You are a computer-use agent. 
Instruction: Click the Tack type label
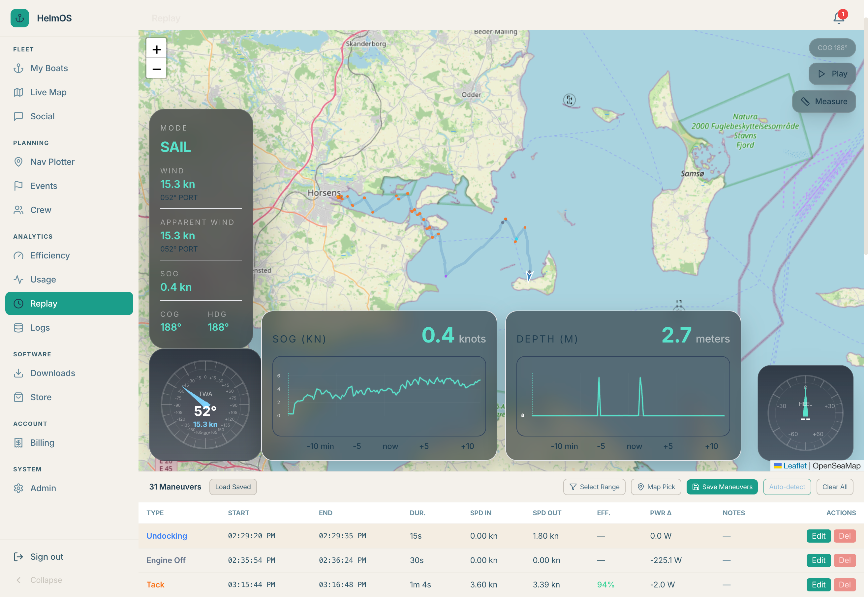point(155,585)
